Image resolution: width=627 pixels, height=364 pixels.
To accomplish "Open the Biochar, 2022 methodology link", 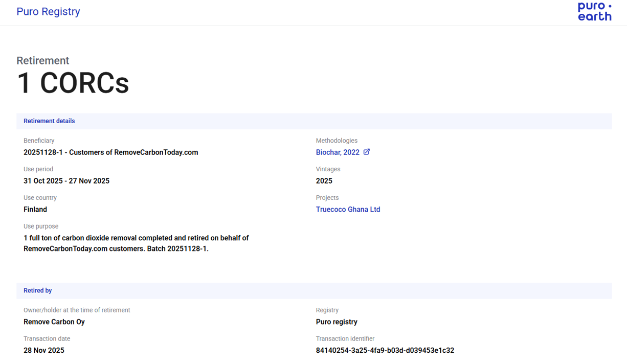I will pyautogui.click(x=338, y=152).
